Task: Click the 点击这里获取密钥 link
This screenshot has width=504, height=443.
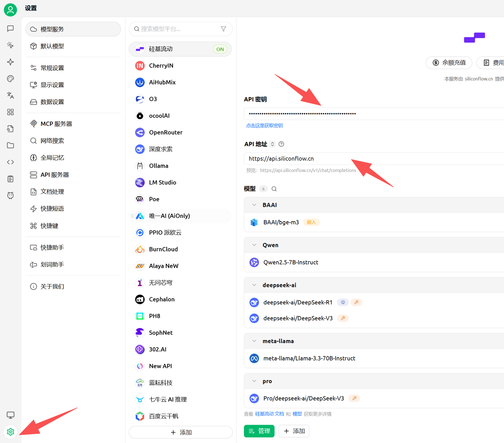Action: [x=264, y=126]
